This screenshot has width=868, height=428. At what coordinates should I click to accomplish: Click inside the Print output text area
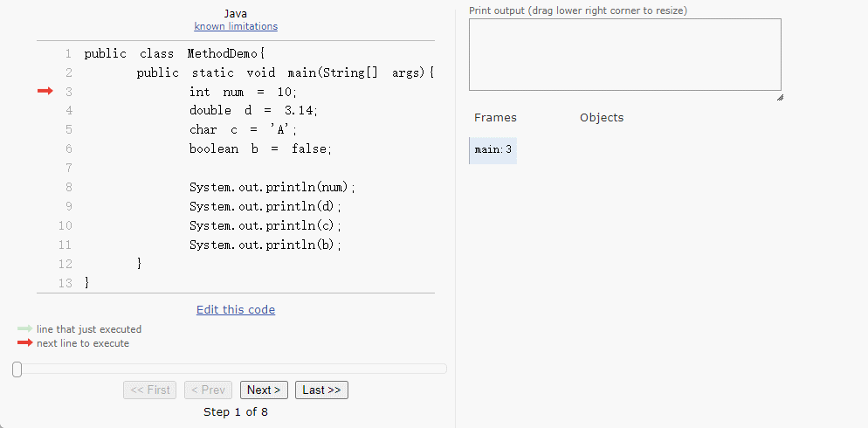[x=624, y=54]
